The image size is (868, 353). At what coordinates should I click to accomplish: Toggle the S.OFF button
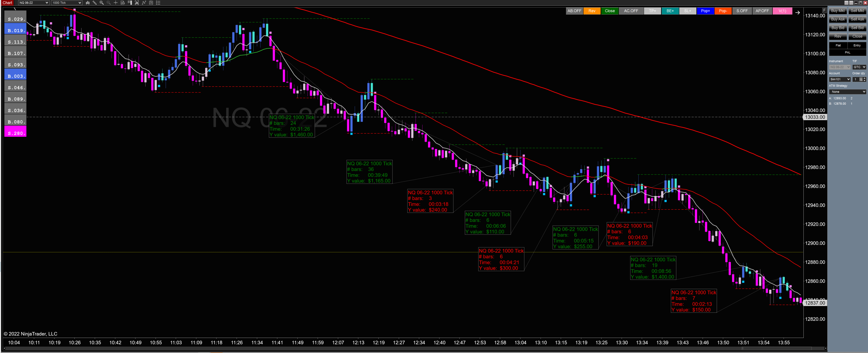[x=742, y=11]
